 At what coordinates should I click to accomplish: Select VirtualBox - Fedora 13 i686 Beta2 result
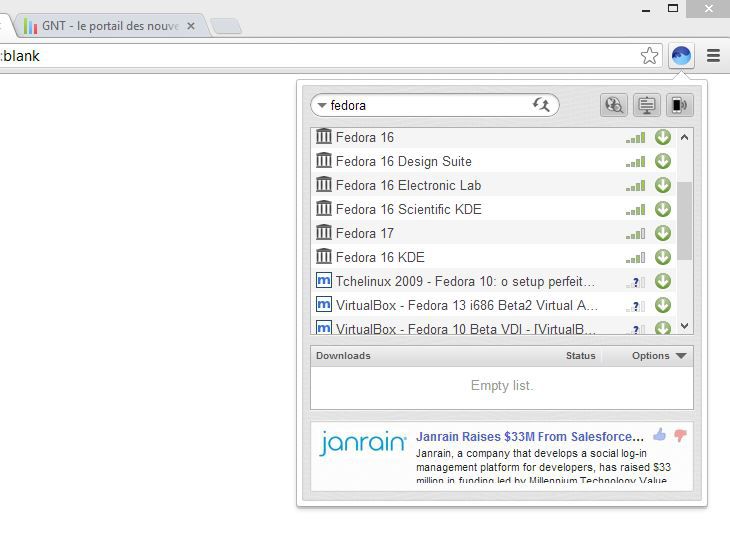click(x=493, y=305)
